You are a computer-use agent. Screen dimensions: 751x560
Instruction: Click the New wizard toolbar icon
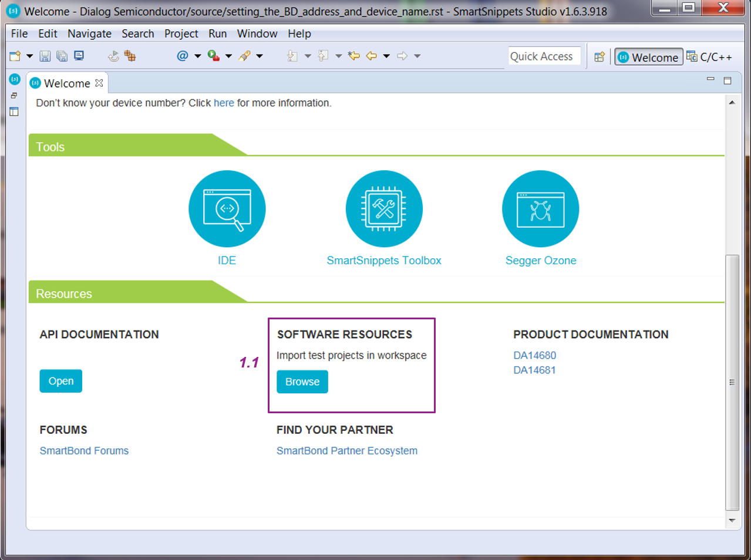click(x=15, y=56)
